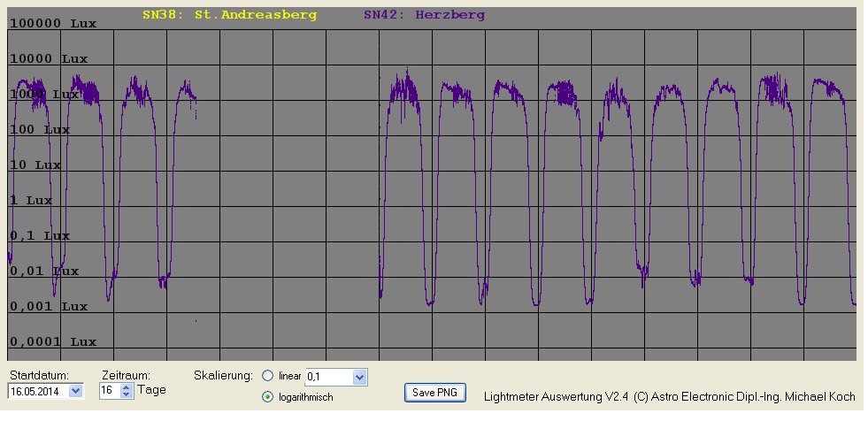Click the 0,0001 Lux axis label

coord(53,342)
